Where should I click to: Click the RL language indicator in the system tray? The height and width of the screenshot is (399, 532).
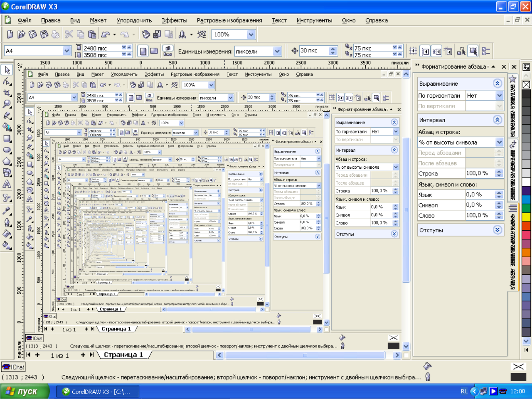tap(464, 391)
